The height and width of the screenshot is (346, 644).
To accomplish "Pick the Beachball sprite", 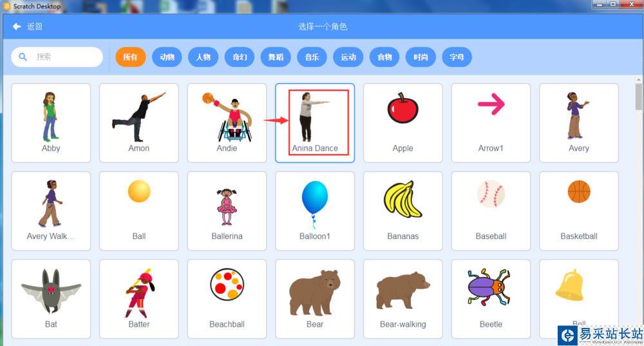I will [227, 299].
